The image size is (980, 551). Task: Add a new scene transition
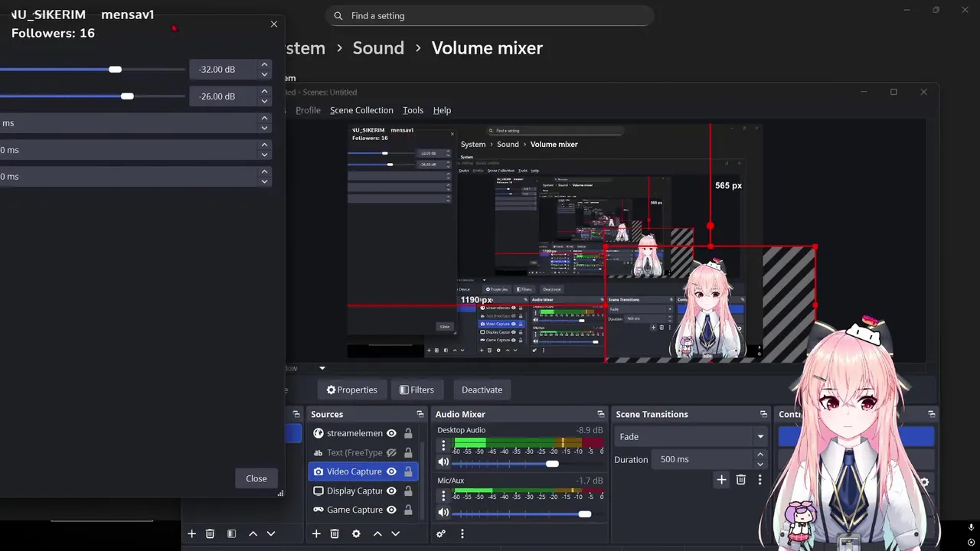coord(721,480)
